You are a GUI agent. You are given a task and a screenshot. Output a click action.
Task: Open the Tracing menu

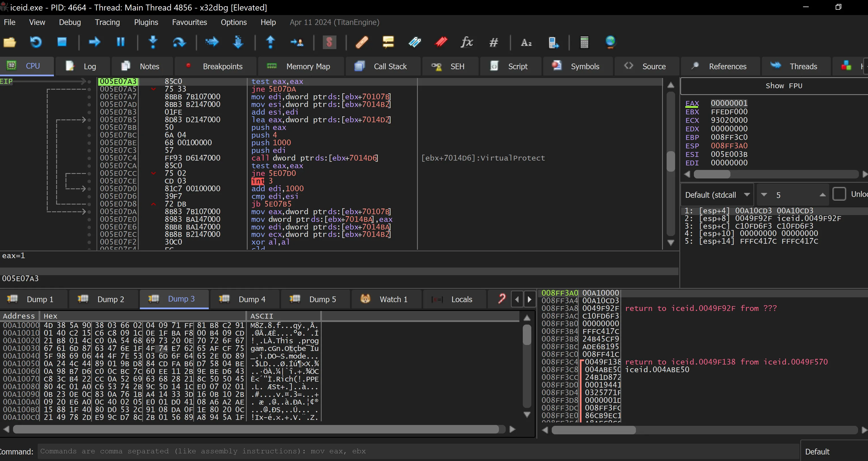point(107,22)
